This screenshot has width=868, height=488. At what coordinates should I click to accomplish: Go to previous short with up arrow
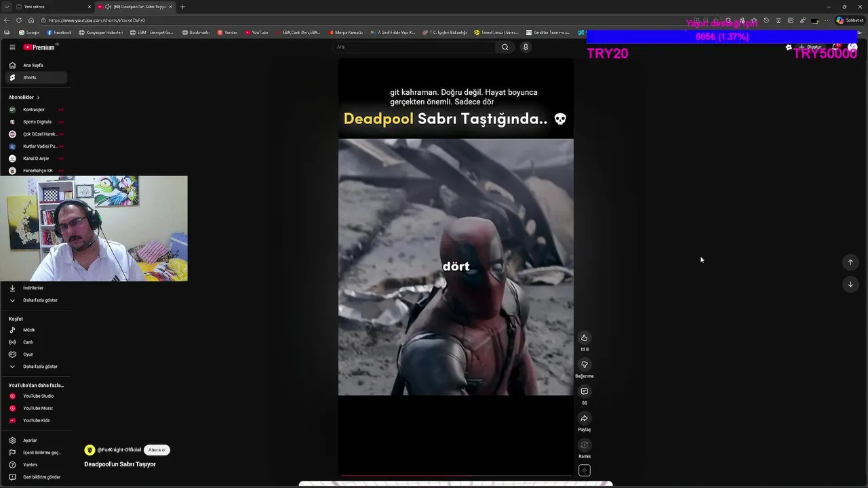click(850, 262)
